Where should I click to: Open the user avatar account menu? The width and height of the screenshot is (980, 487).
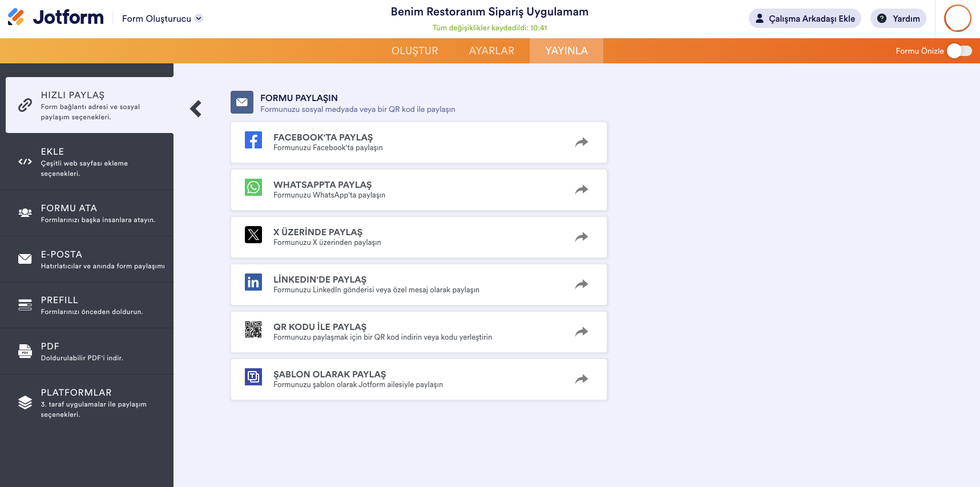957,18
